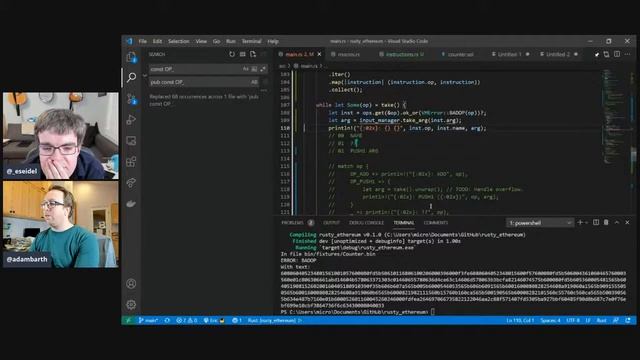This screenshot has width=640, height=360.
Task: Switch to the Output panel tab
Action: (331, 223)
